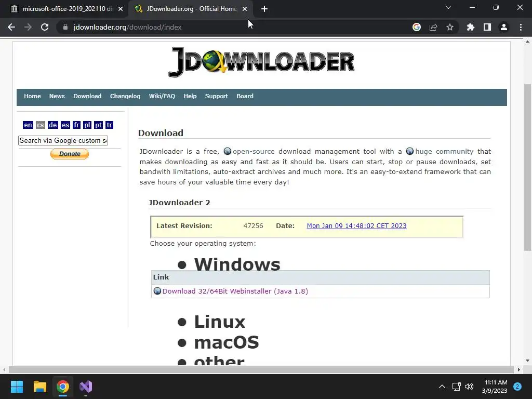The image size is (532, 399).
Task: Open the Chrome extensions puzzle icon
Action: (471, 27)
